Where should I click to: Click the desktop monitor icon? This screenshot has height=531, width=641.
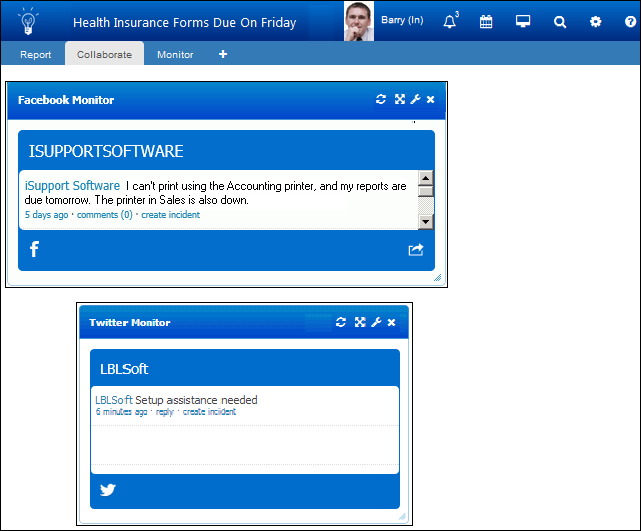click(x=523, y=21)
